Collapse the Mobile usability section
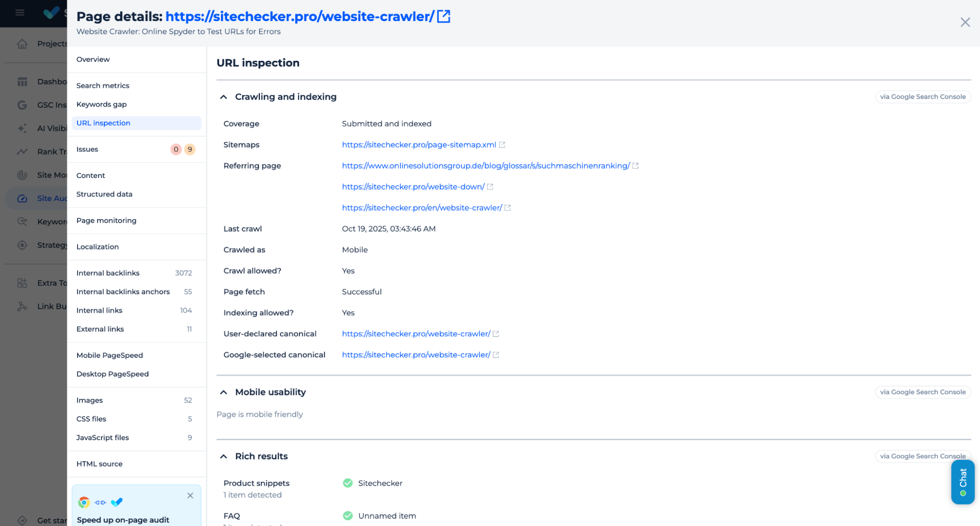The width and height of the screenshot is (980, 526). [x=224, y=392]
